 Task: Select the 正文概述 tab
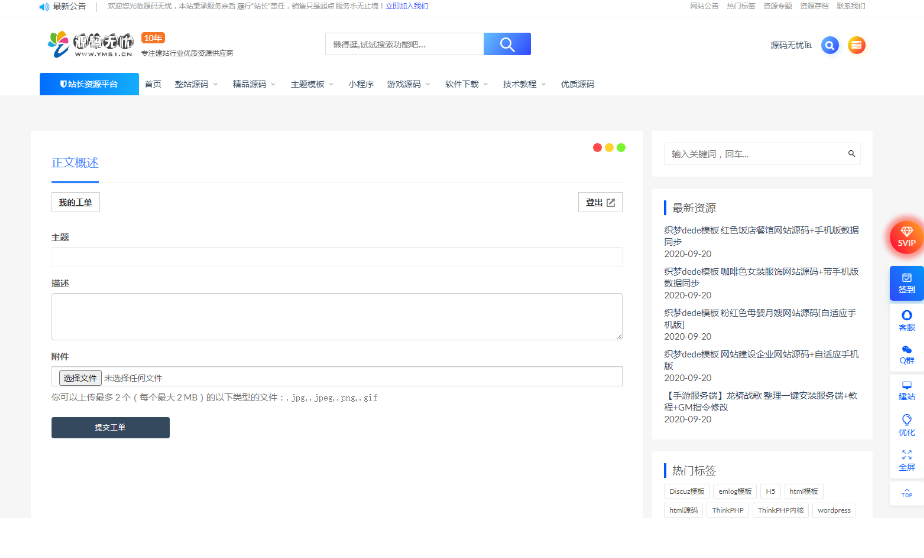click(75, 163)
